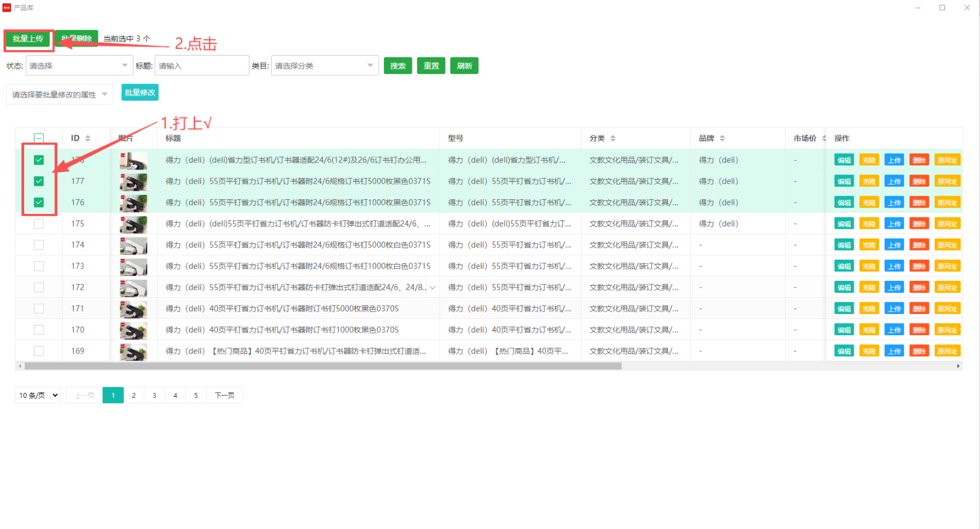This screenshot has width=980, height=529.
Task: Sort the table by the ID column
Action: [88, 138]
